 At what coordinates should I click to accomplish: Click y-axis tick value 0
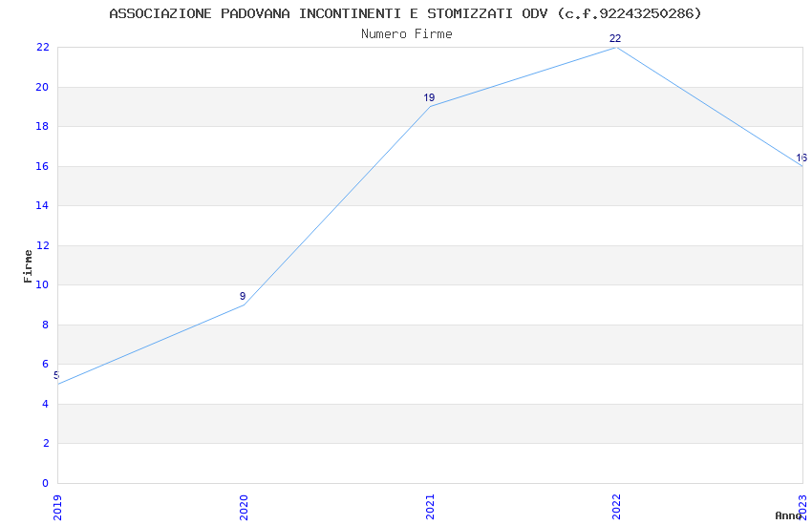coord(46,483)
